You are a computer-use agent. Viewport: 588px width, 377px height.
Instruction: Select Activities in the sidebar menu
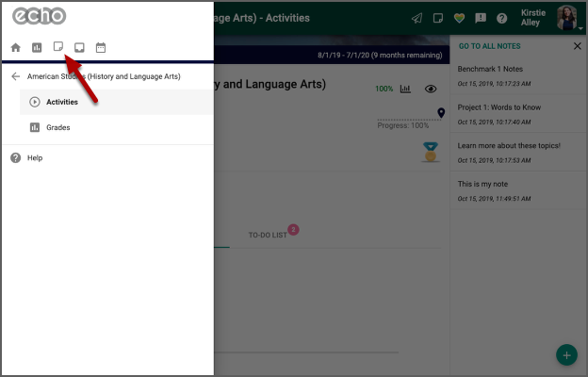[62, 102]
